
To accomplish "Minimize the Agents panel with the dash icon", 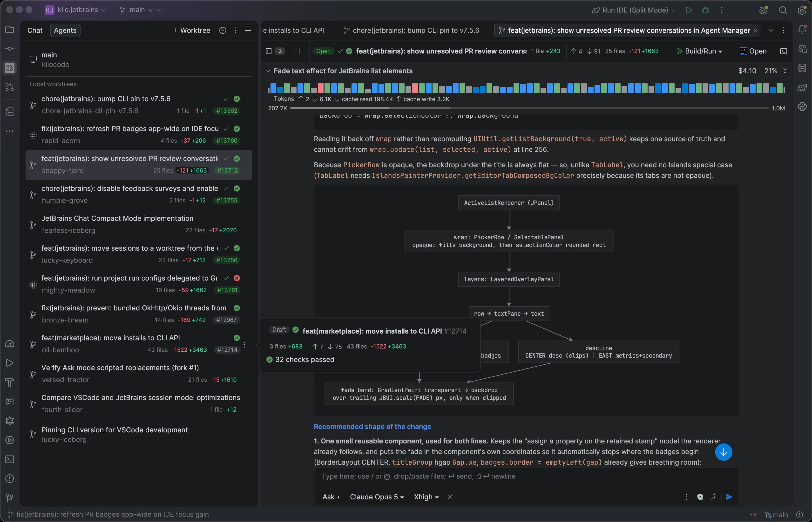I will click(x=248, y=31).
